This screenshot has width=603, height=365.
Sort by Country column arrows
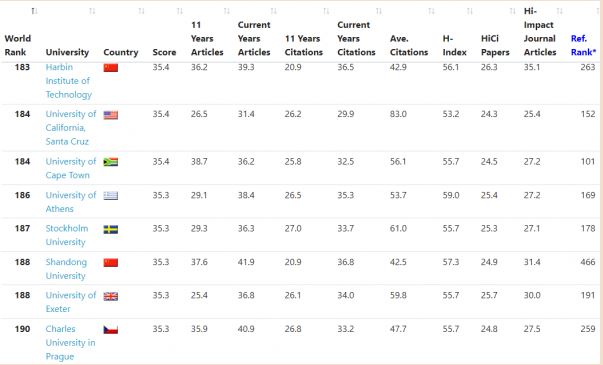[141, 11]
